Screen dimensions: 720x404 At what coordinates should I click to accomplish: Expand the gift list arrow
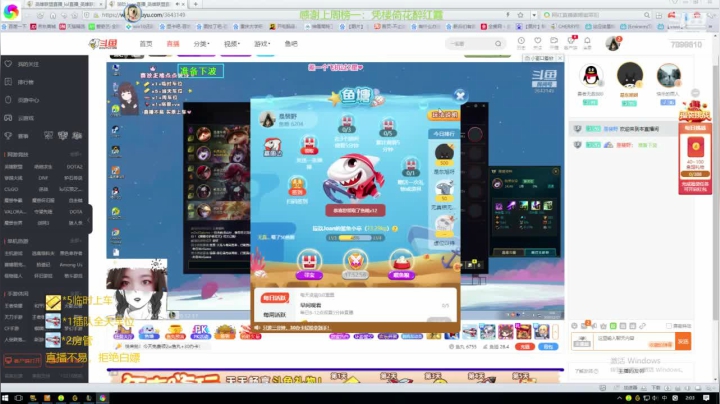[x=555, y=331]
